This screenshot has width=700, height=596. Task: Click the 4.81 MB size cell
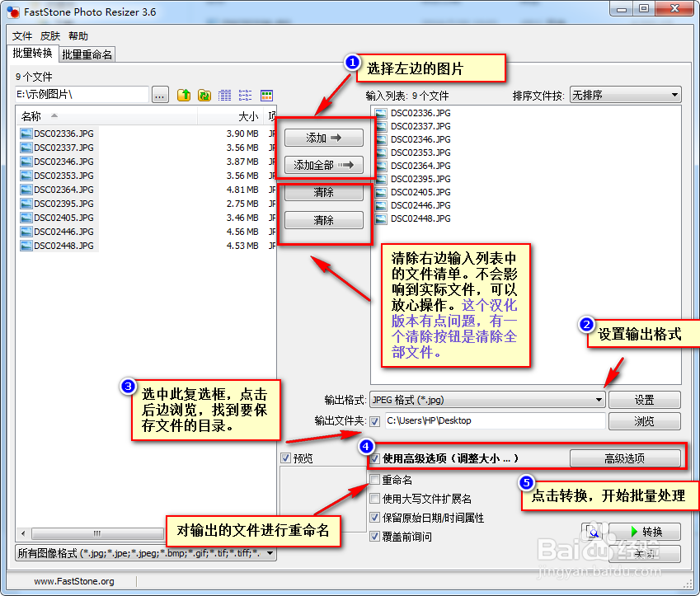point(242,190)
